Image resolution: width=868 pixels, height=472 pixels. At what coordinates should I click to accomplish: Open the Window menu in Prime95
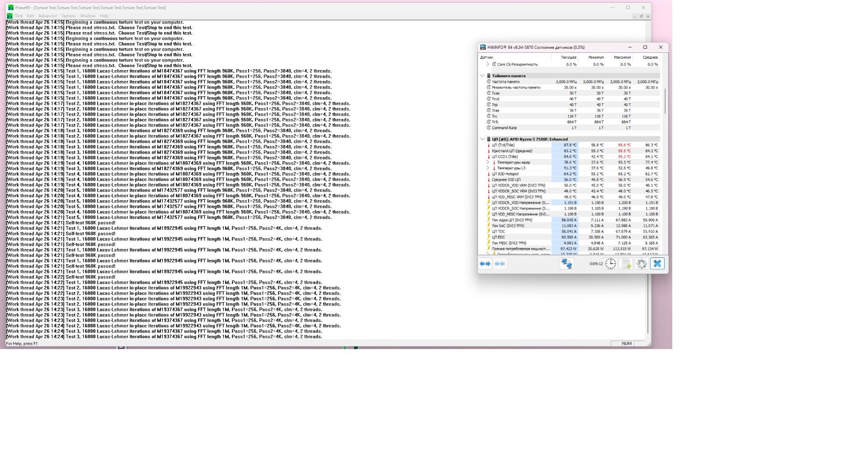pos(88,16)
